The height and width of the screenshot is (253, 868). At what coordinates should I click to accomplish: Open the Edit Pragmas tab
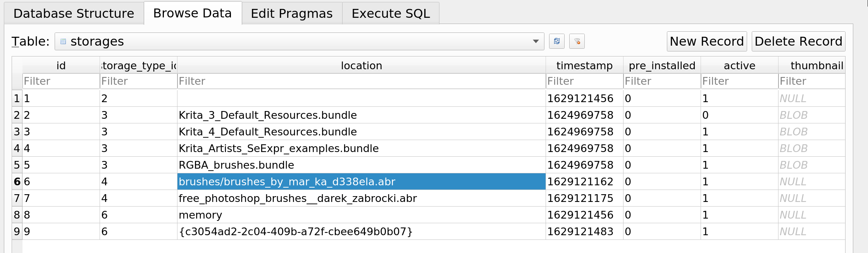tap(291, 14)
